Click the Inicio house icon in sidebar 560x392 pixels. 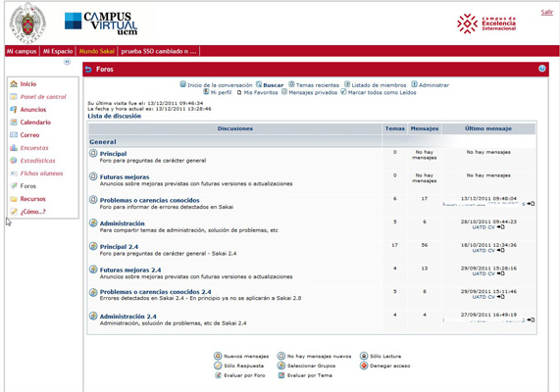(14, 84)
